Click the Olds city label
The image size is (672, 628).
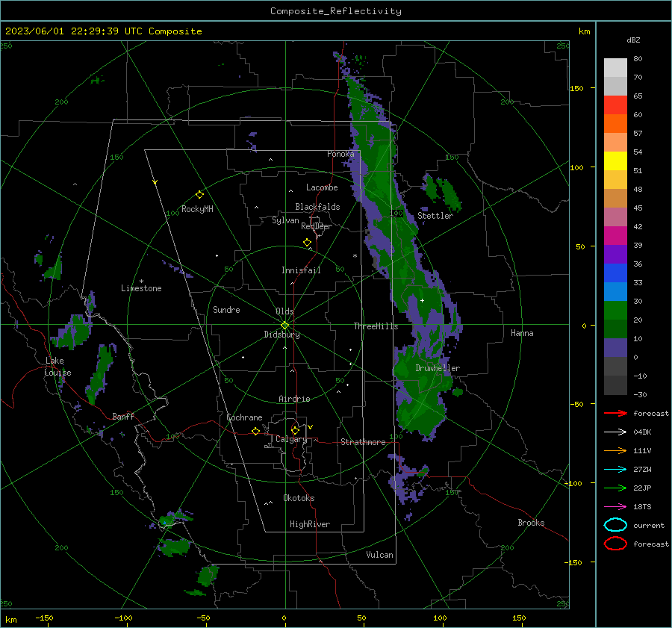pyautogui.click(x=284, y=311)
